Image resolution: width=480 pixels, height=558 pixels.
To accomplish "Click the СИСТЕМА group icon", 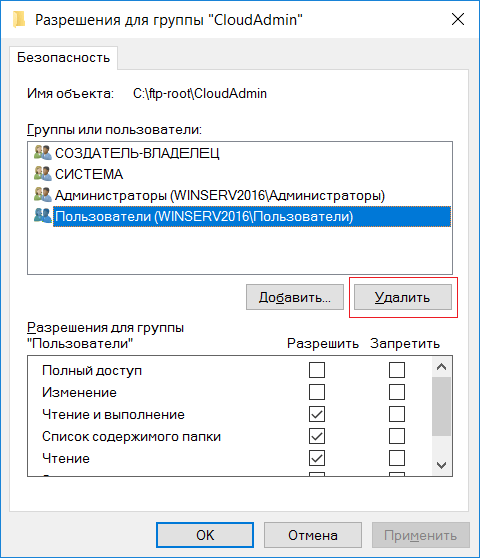I will point(43,174).
